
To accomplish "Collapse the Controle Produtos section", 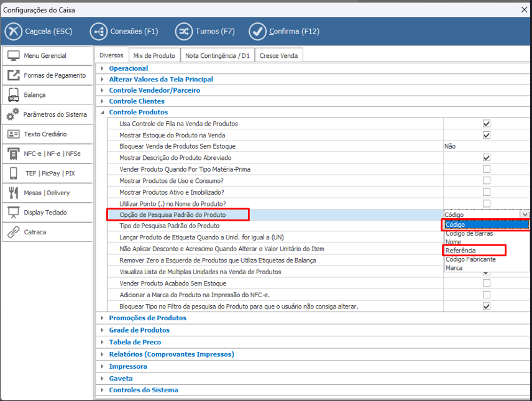I will click(x=103, y=113).
